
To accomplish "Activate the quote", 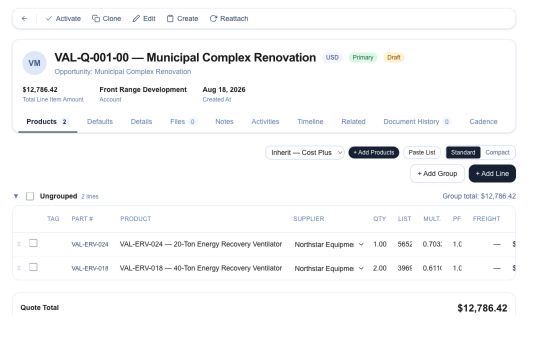I will point(63,19).
